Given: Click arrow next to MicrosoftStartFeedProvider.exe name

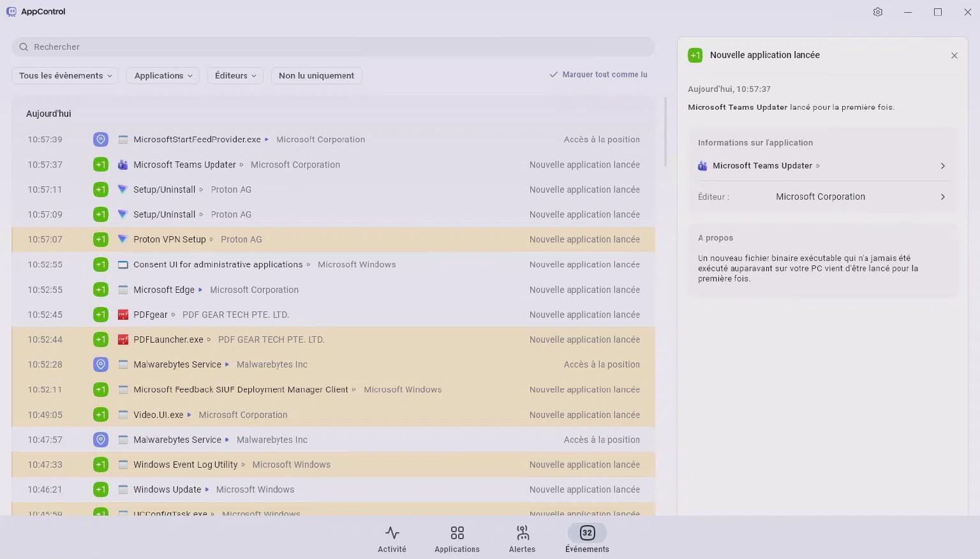Looking at the screenshot, I should [x=267, y=140].
